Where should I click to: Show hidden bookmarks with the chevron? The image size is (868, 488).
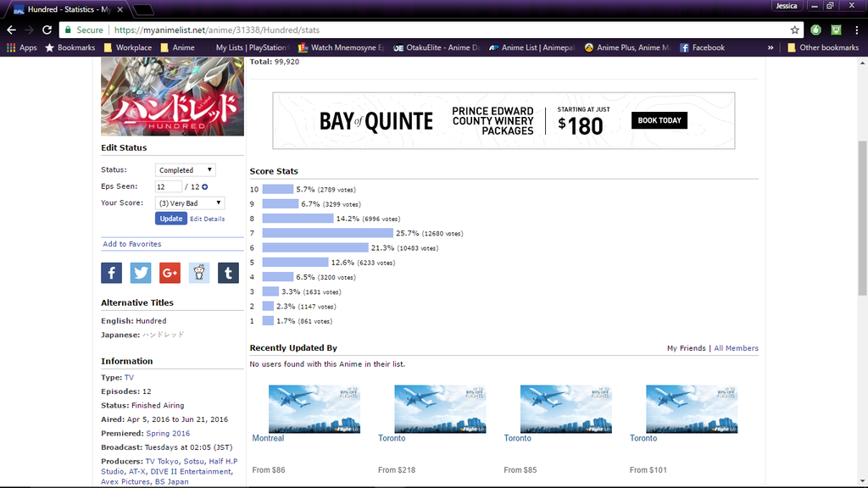coord(770,47)
